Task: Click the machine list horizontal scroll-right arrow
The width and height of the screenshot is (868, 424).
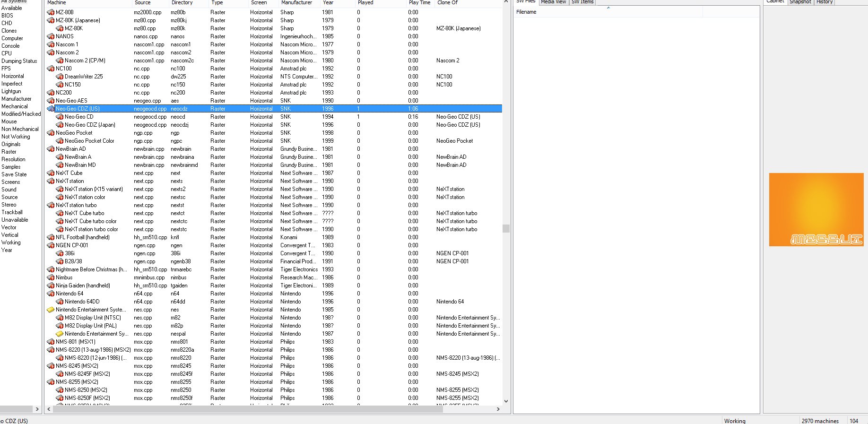Action: [x=498, y=409]
